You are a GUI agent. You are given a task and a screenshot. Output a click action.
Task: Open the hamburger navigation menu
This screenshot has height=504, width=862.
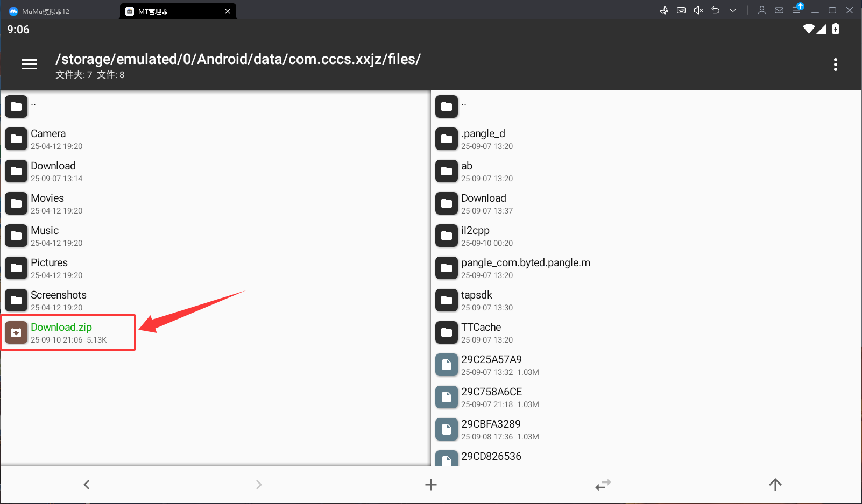pyautogui.click(x=30, y=65)
